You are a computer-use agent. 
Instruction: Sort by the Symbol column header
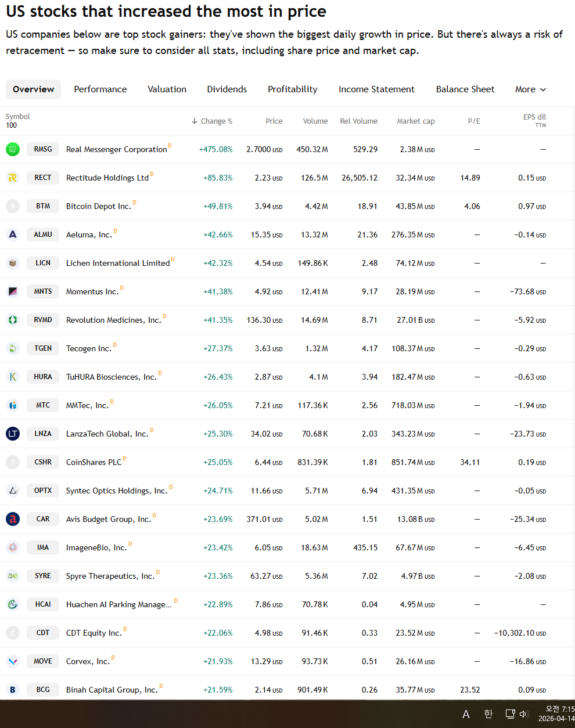[x=17, y=117]
